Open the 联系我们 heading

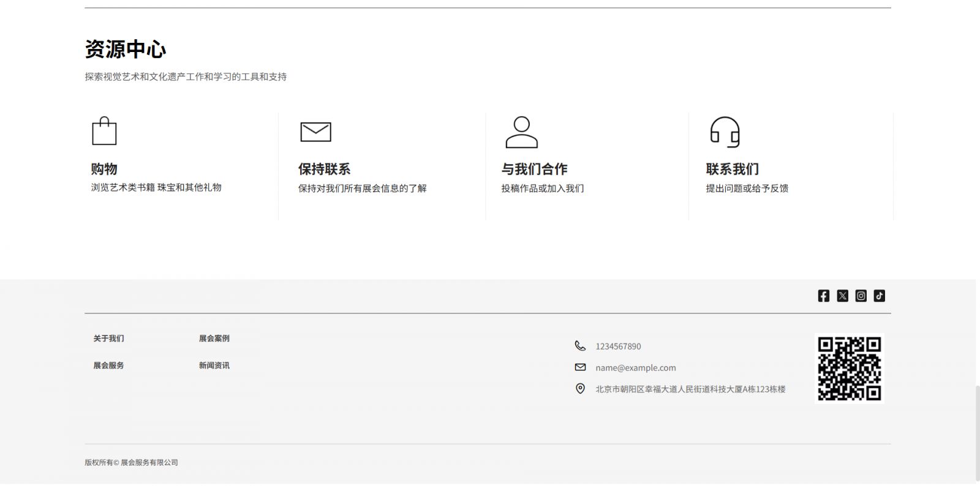click(x=733, y=169)
